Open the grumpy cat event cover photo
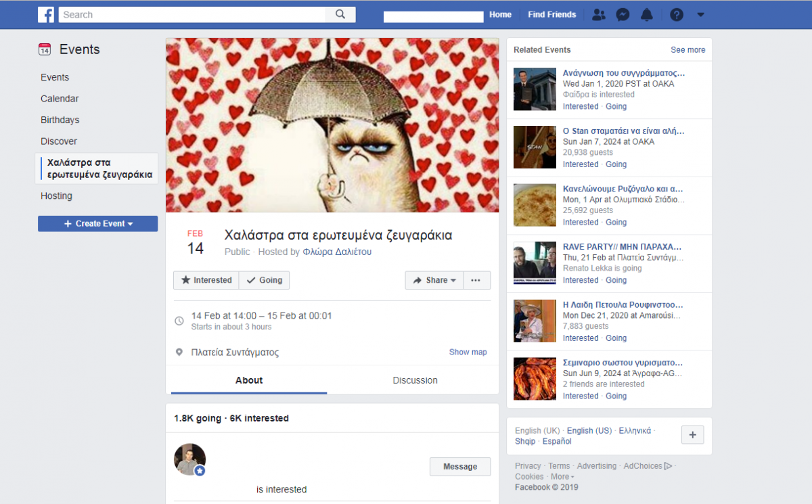The image size is (812, 504). [332, 125]
